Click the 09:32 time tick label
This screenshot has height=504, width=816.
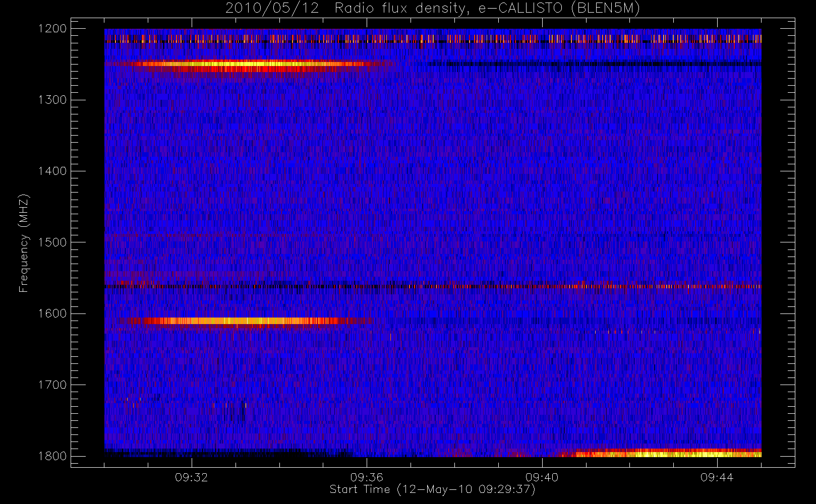[x=192, y=477]
